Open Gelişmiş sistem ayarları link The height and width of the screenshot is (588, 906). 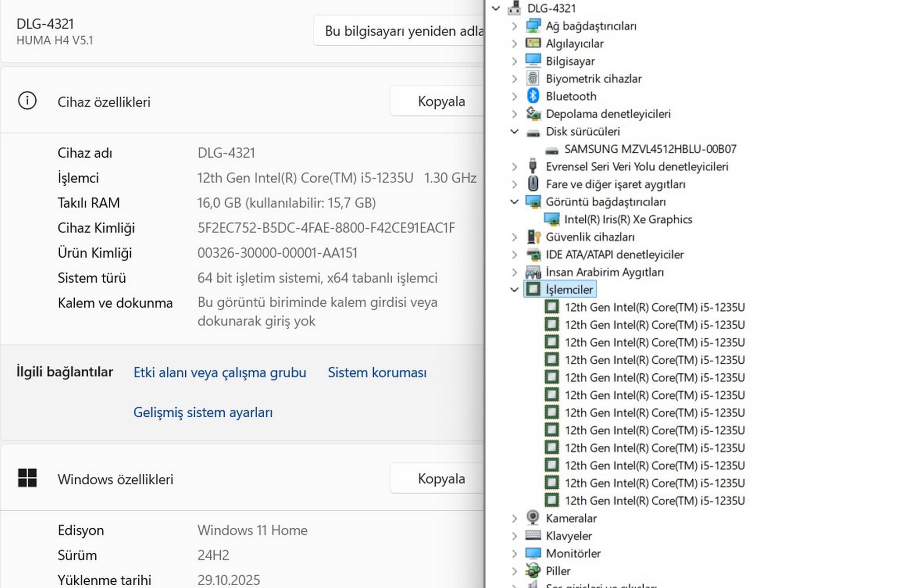[203, 413]
